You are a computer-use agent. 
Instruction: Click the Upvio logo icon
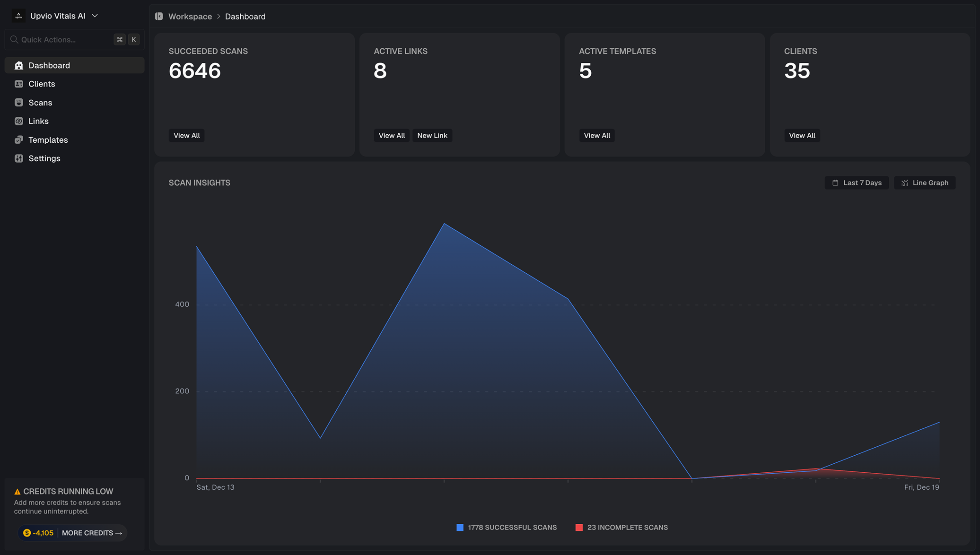[x=18, y=16]
